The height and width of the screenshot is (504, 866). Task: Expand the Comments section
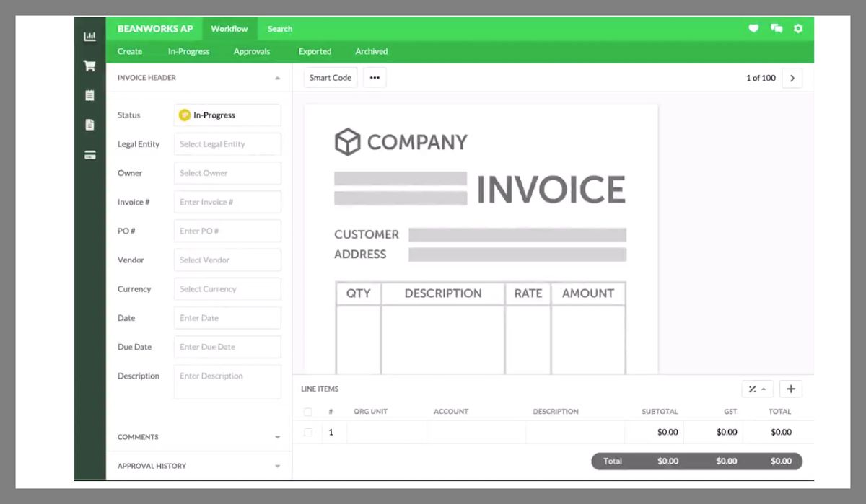tap(277, 437)
